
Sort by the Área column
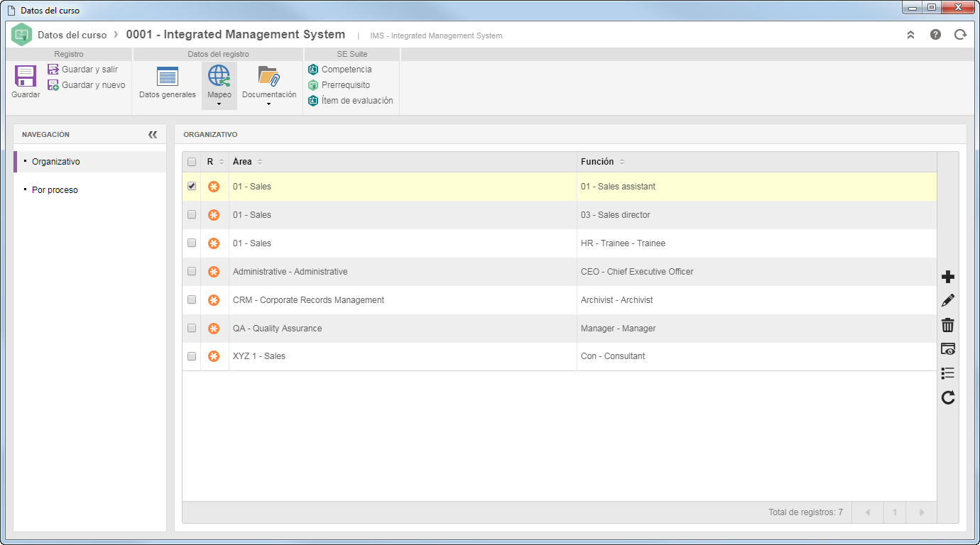pyautogui.click(x=403, y=162)
